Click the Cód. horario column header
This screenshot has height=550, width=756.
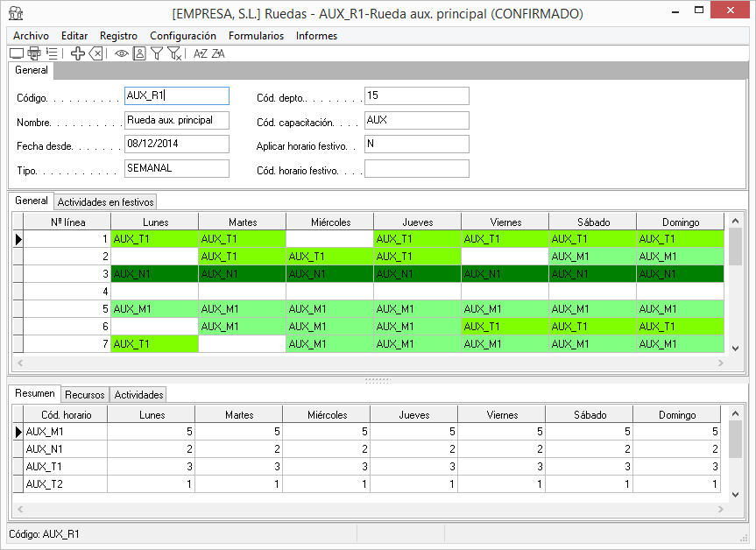coord(65,415)
